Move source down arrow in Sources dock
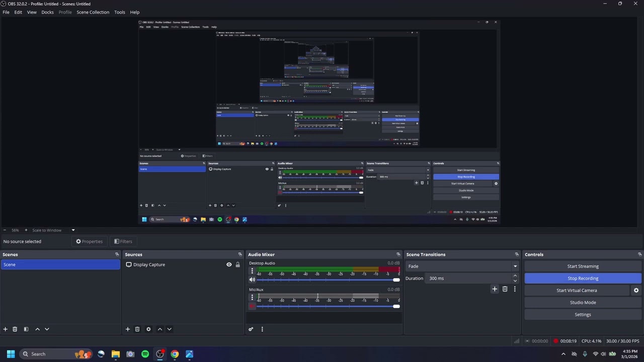 [169, 329]
